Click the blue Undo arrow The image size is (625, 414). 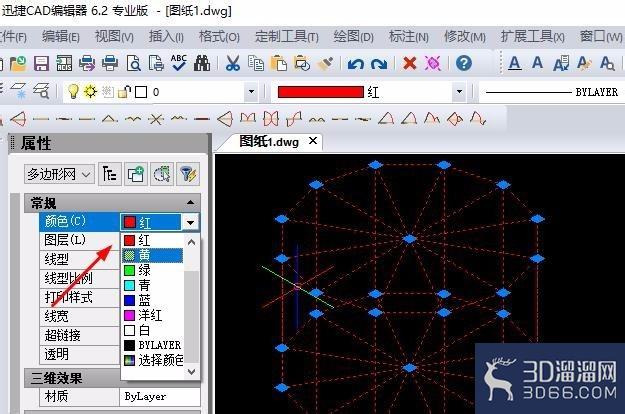[x=356, y=64]
